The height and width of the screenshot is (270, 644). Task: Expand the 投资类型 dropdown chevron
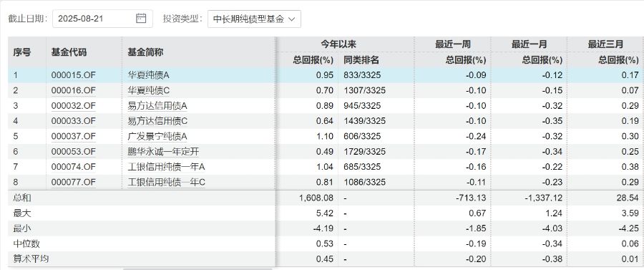(292, 19)
